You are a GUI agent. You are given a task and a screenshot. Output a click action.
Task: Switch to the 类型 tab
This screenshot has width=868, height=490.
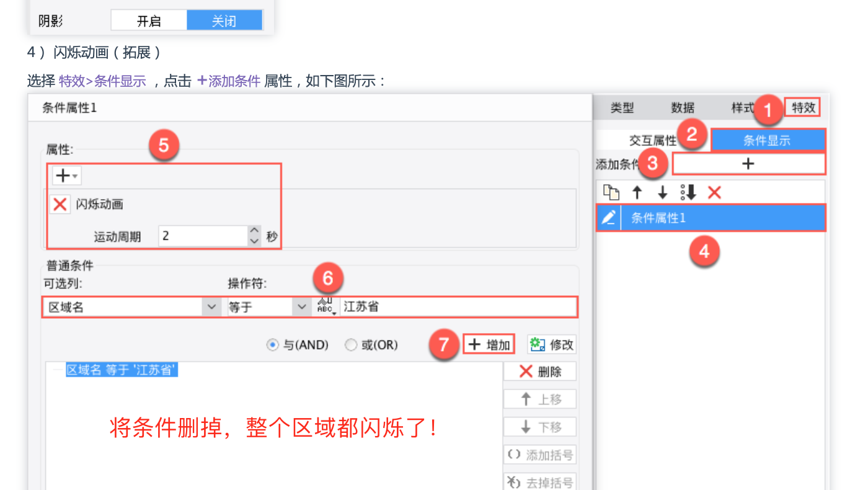[622, 108]
